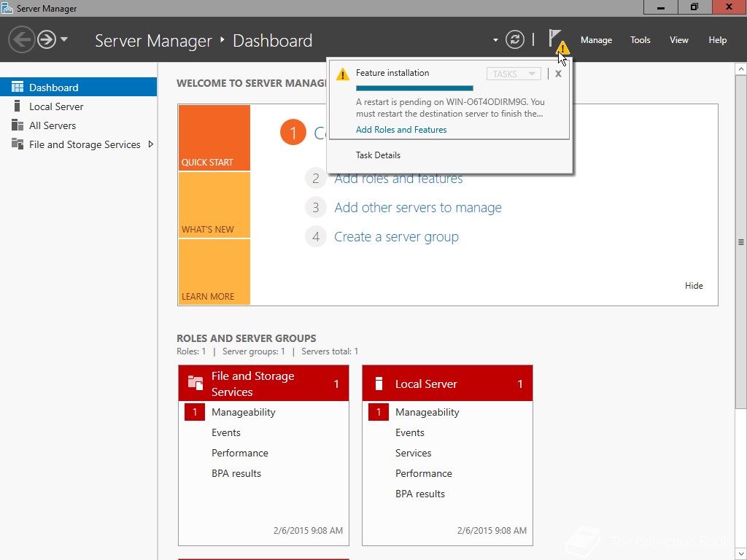747x560 pixels.
Task: Open Manageability in Local Server tile
Action: click(x=427, y=413)
